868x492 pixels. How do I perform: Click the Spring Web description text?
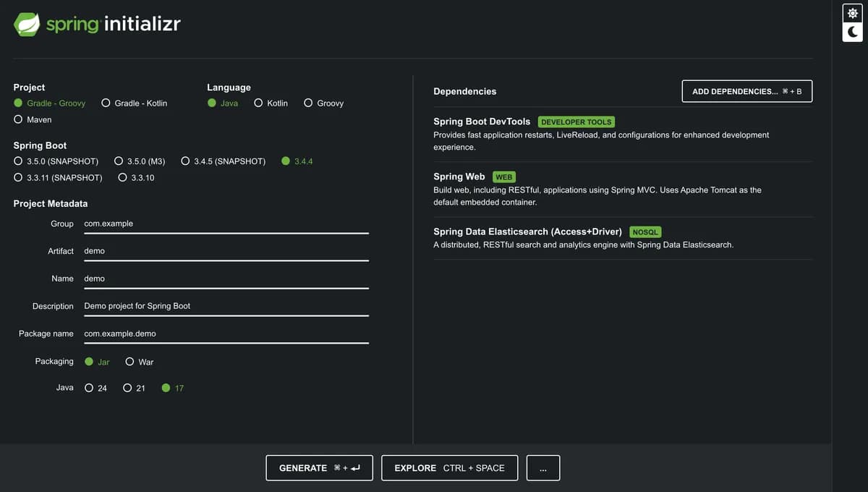tap(597, 196)
